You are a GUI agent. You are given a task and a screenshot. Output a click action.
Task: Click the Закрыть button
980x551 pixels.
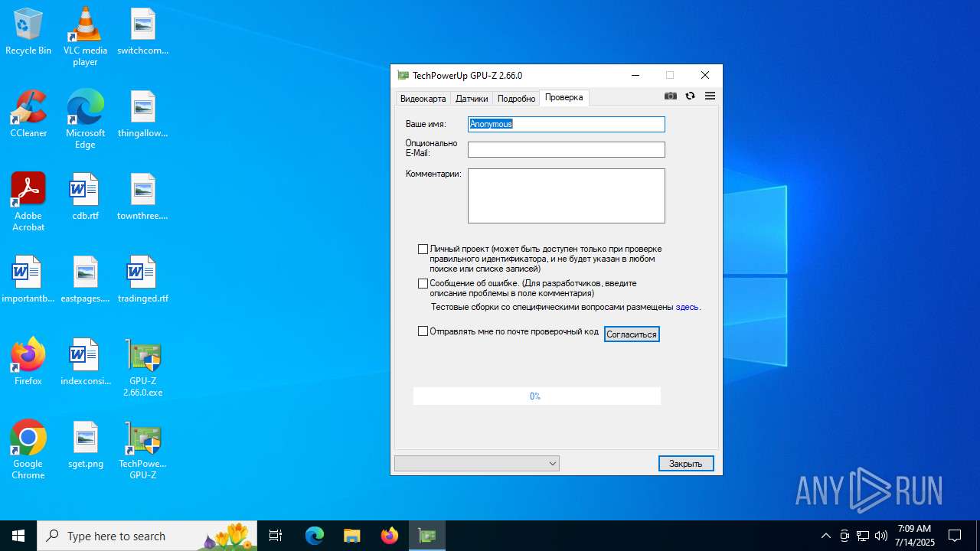[x=686, y=464]
